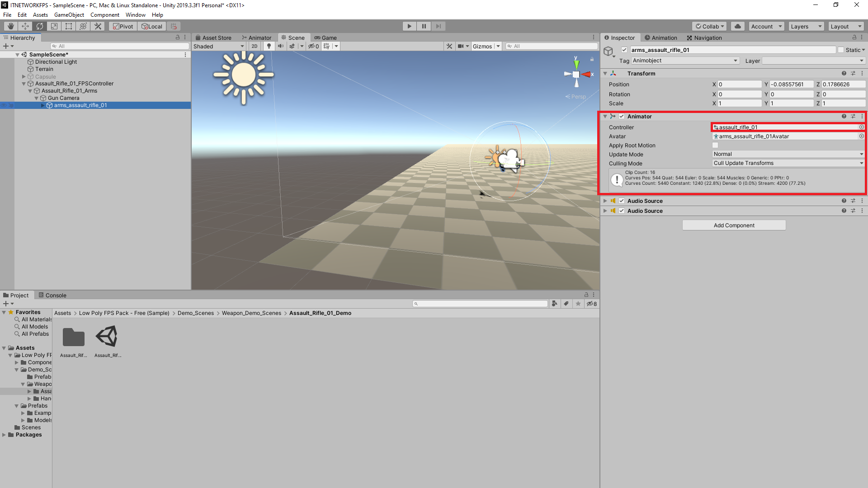Collapse the Gun Camera hierarchy item
This screenshot has height=488, width=868.
point(37,98)
